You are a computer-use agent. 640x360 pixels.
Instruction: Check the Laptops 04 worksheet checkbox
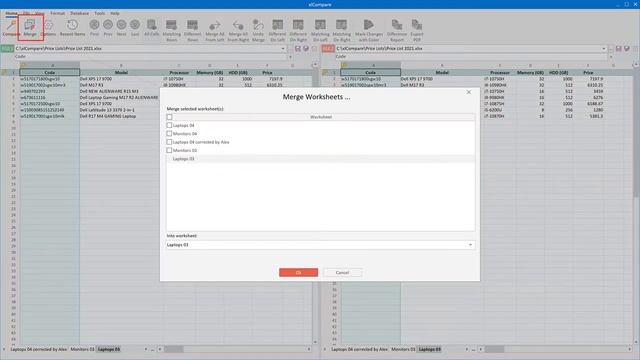[x=169, y=125]
